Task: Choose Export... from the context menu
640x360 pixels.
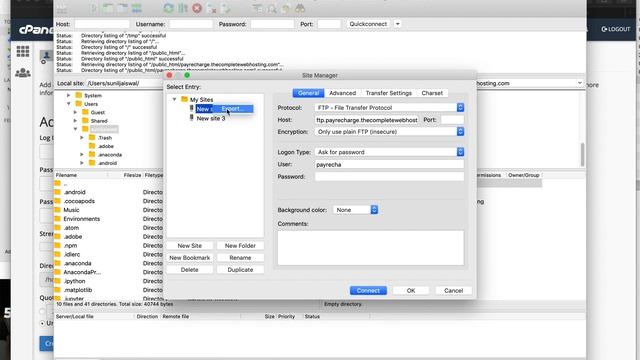Action: (x=233, y=109)
